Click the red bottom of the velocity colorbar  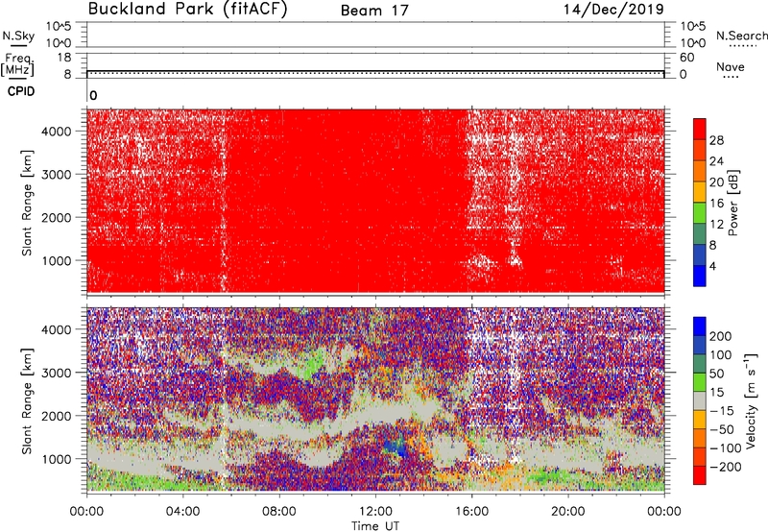coord(700,475)
